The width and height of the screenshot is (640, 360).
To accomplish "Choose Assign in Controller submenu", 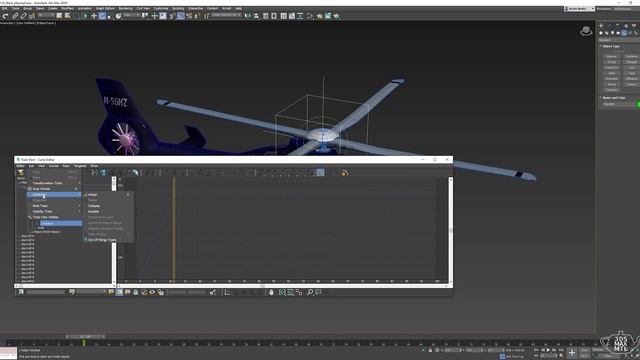I will (x=108, y=195).
